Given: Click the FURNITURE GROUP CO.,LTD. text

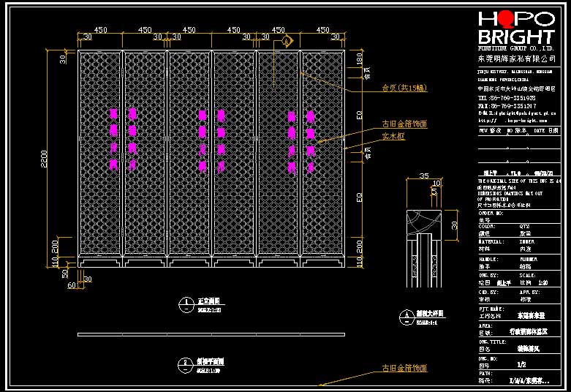Looking at the screenshot, I should click(x=516, y=48).
